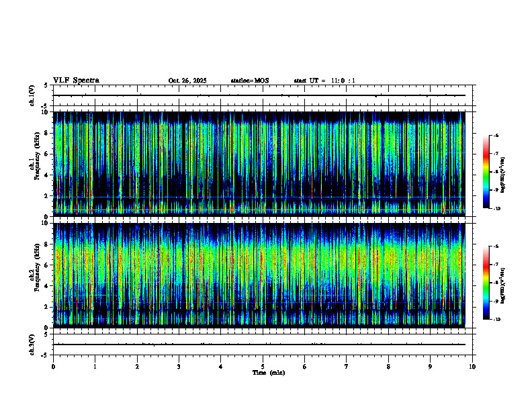Image resolution: width=532 pixels, height=411 pixels.
Task: Click the ch.1 spectrogram color scale bar
Action: point(486,172)
